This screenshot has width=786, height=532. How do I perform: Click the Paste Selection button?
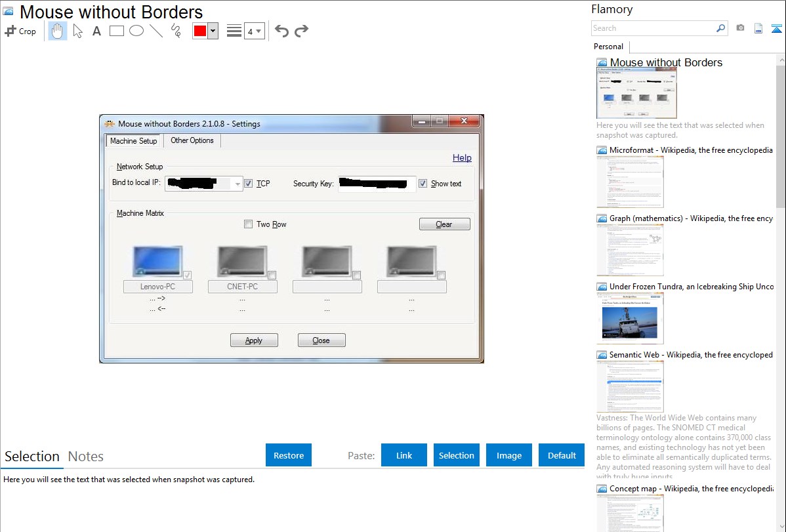(457, 455)
